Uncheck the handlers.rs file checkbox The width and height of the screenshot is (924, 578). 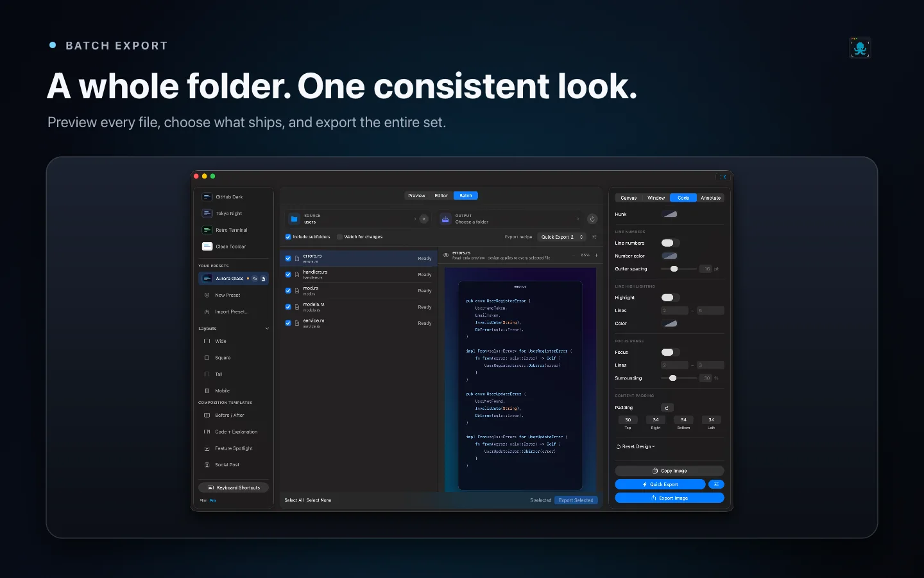(288, 275)
